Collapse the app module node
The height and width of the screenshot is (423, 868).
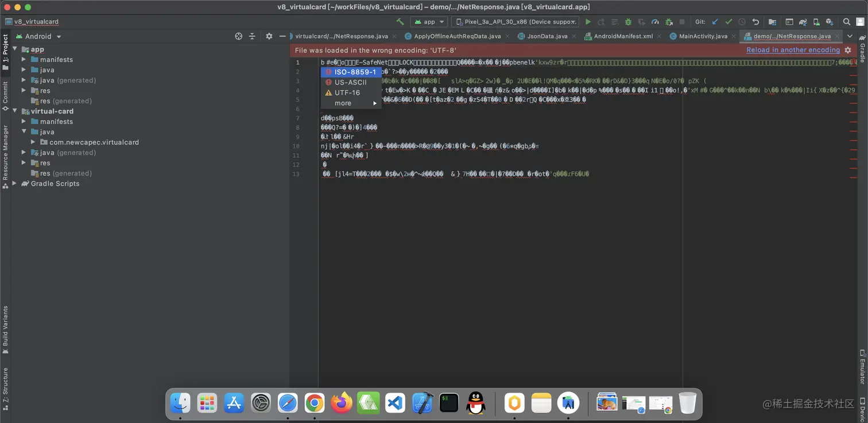(x=15, y=49)
